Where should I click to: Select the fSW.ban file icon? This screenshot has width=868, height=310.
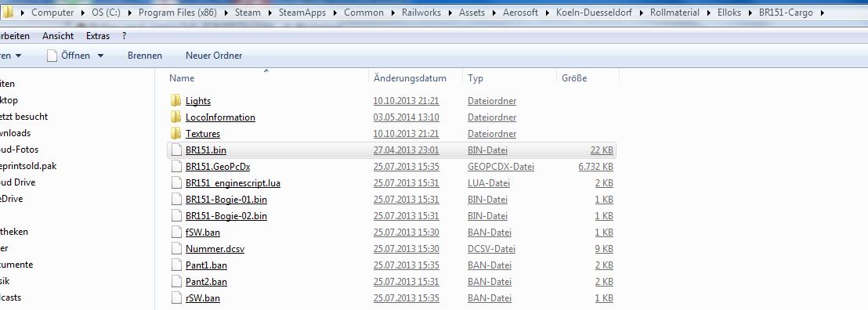point(176,232)
